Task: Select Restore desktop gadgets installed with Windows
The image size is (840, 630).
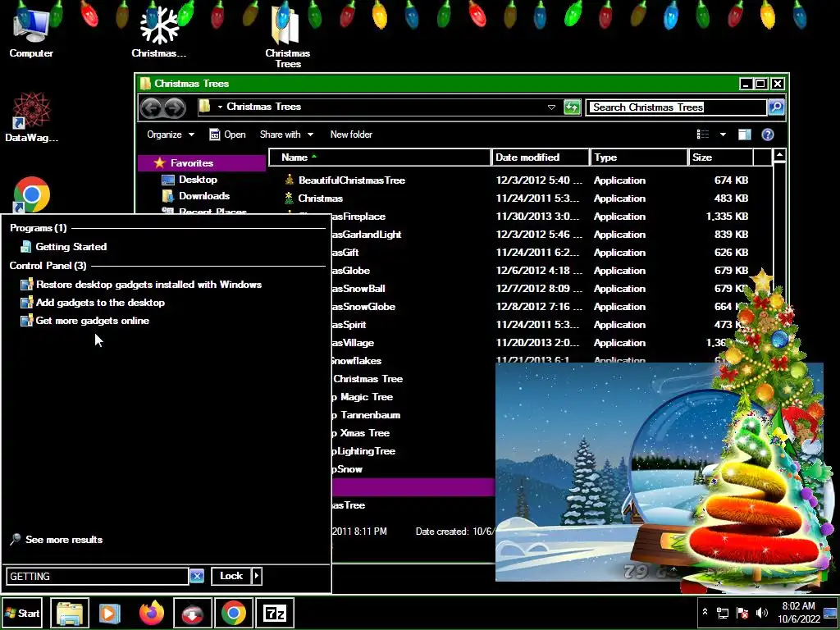Action: click(x=141, y=285)
